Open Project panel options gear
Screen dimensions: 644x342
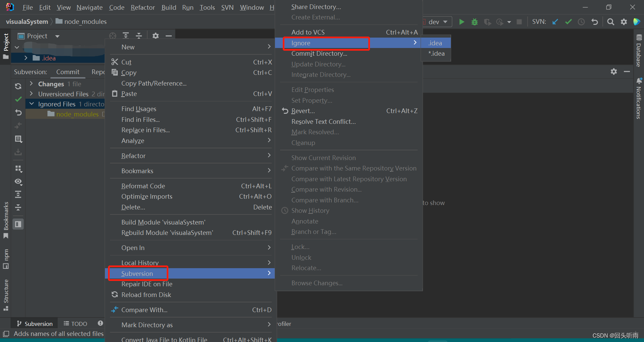click(155, 36)
